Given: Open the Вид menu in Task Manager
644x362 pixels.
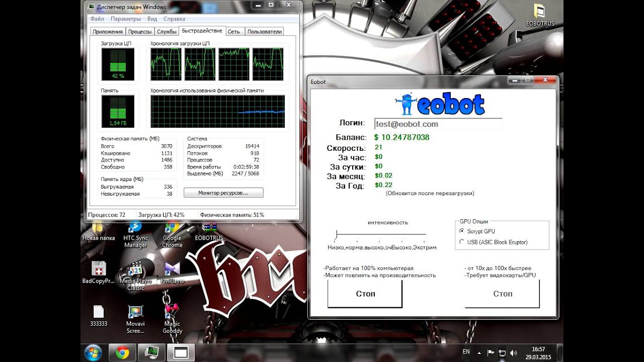Looking at the screenshot, I should pos(152,19).
